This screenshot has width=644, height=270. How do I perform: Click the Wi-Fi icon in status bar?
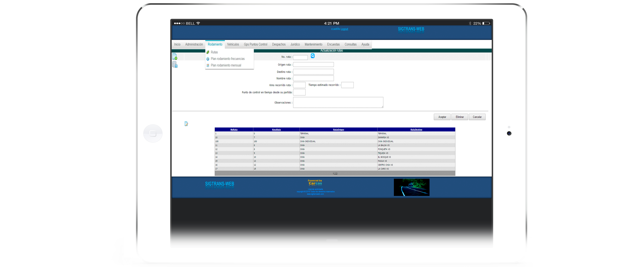(x=198, y=23)
